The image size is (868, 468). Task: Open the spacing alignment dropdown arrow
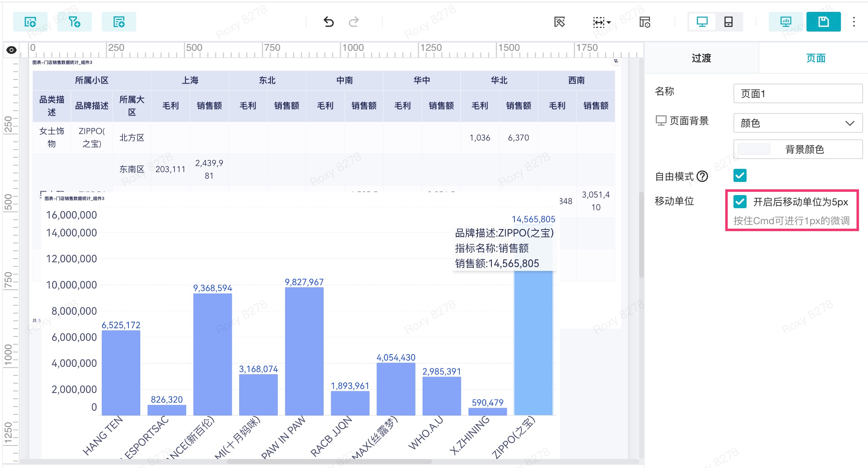point(609,22)
